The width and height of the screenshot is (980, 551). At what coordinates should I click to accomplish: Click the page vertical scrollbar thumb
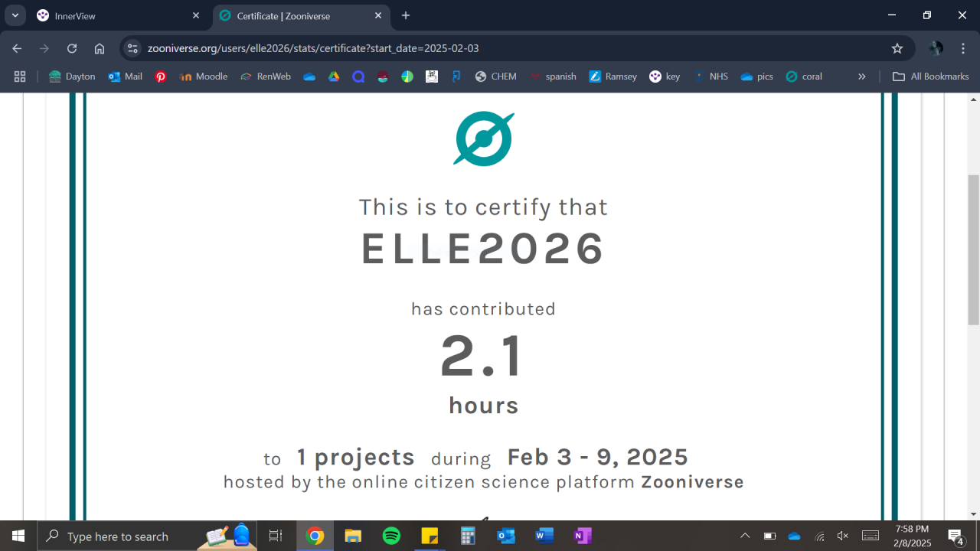coord(974,249)
